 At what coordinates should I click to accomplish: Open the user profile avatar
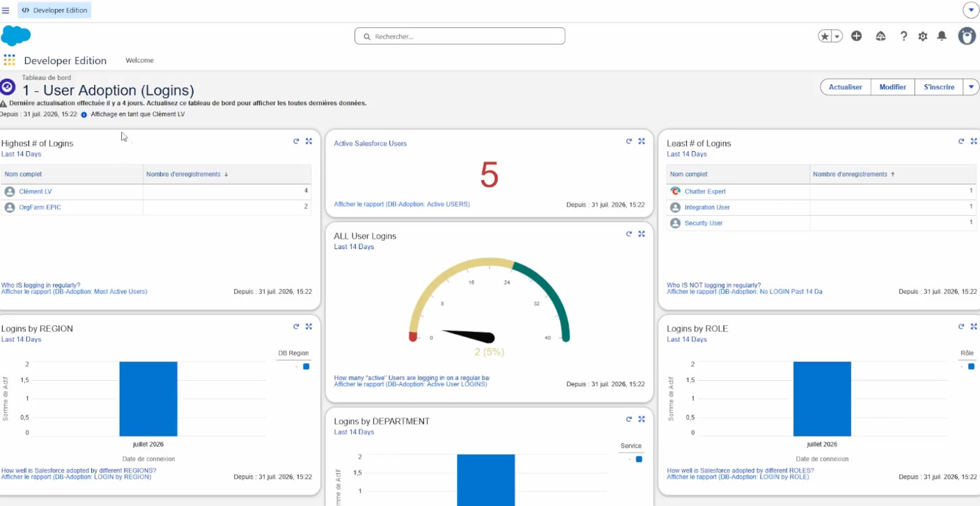click(967, 36)
